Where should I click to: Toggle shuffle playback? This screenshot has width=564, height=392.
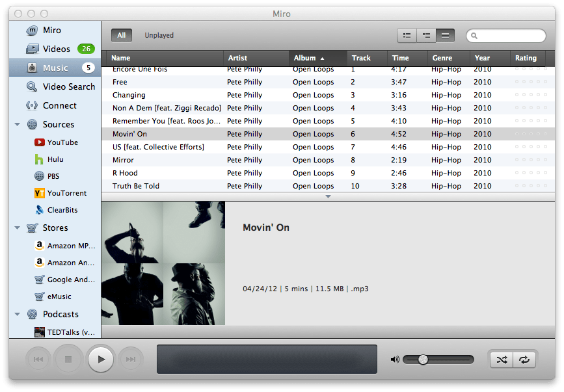(502, 359)
